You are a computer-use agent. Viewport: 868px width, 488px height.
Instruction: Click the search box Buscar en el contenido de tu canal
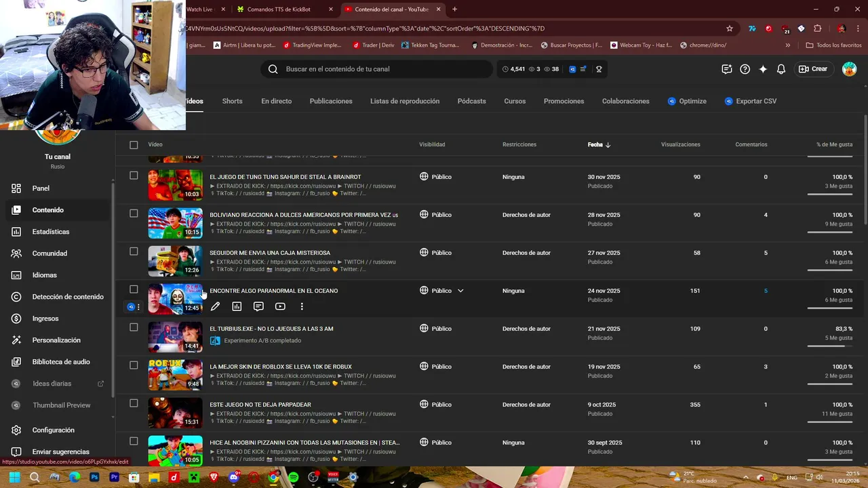[x=377, y=69]
